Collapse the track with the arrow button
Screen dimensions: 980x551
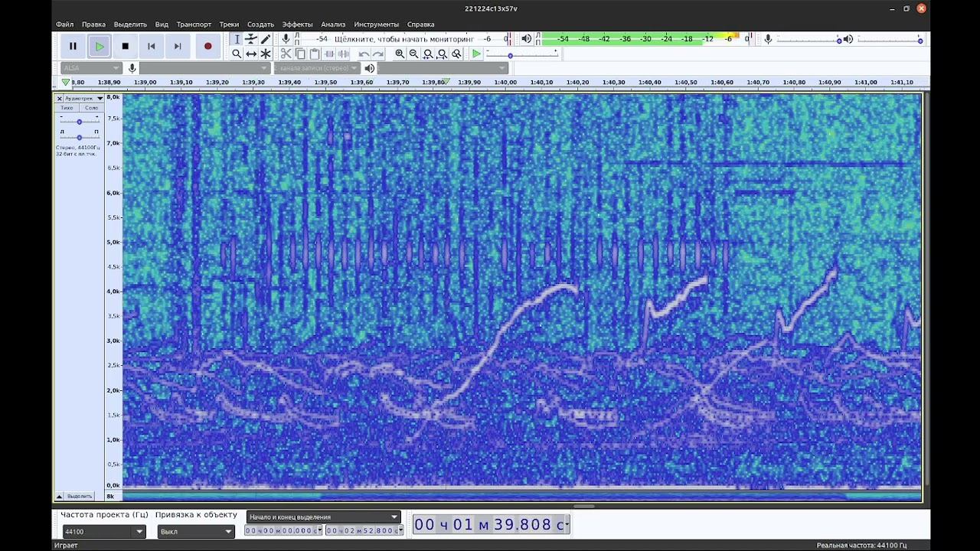59,496
